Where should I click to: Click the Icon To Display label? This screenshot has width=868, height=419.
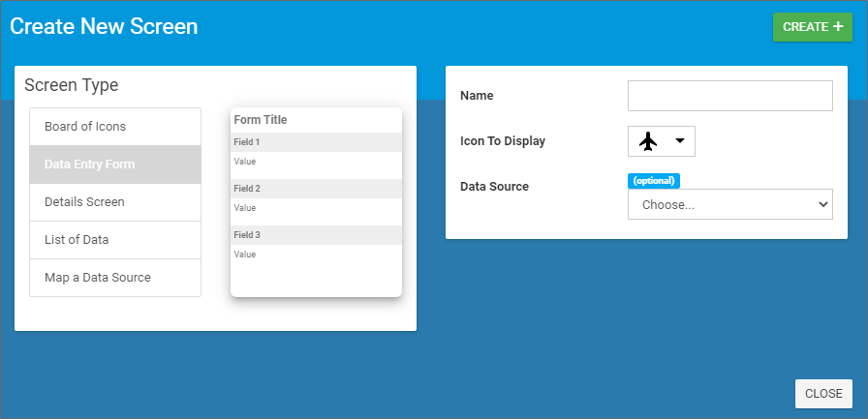coord(502,141)
